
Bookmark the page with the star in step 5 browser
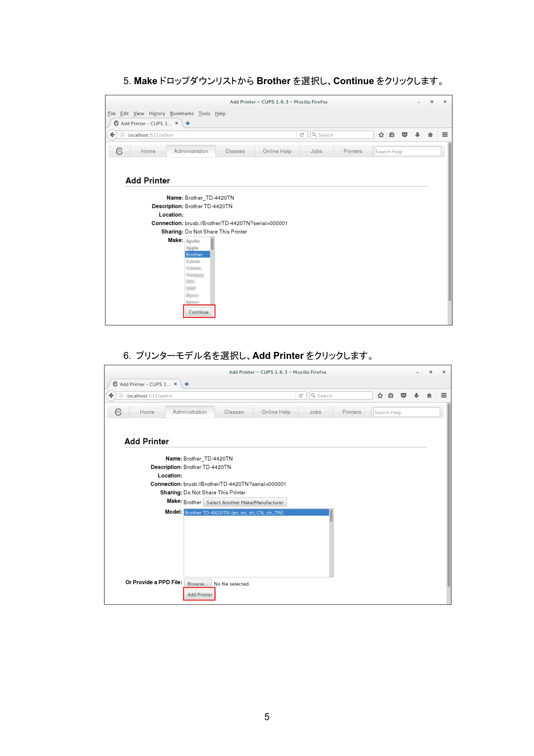point(381,135)
